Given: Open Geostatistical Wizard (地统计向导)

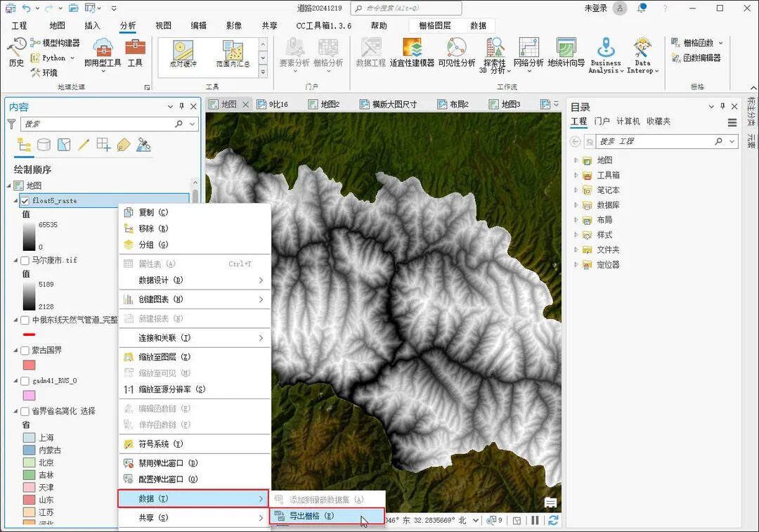Looking at the screenshot, I should [566, 52].
